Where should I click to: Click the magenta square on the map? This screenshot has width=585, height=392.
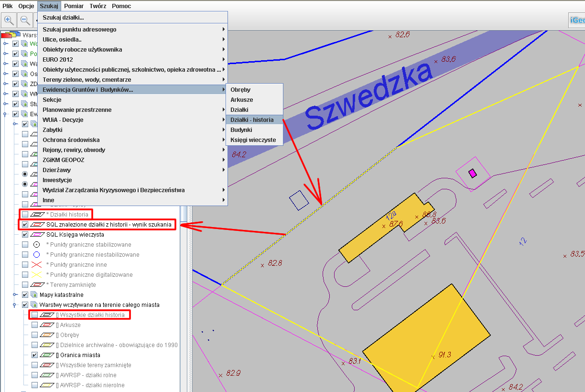(x=473, y=174)
